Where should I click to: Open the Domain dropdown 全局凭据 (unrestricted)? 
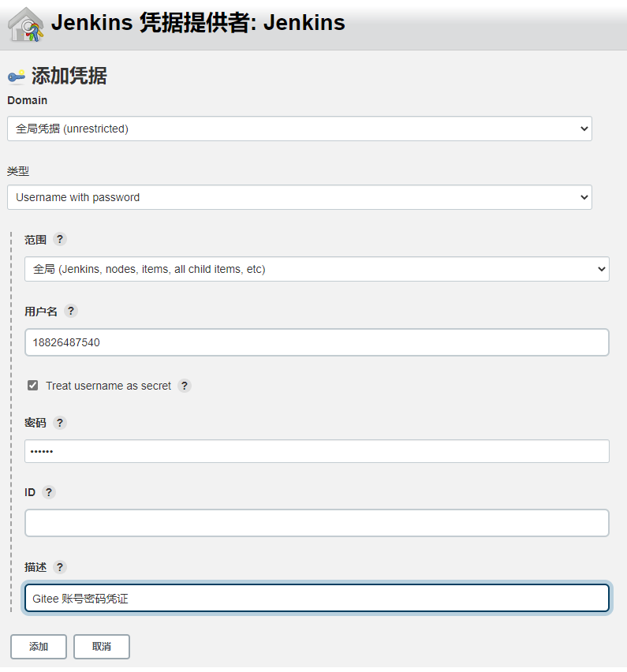tap(299, 129)
